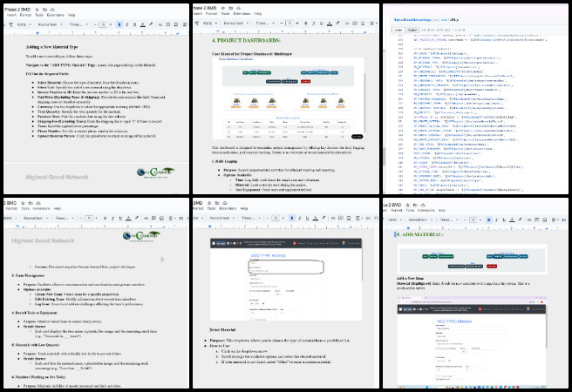Open Format menu in the Team Management document

click(11, 209)
